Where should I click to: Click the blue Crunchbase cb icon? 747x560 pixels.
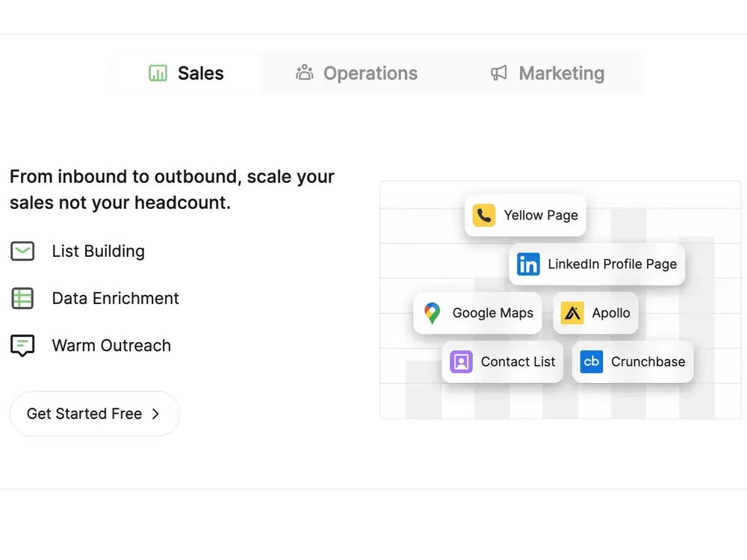coord(591,362)
